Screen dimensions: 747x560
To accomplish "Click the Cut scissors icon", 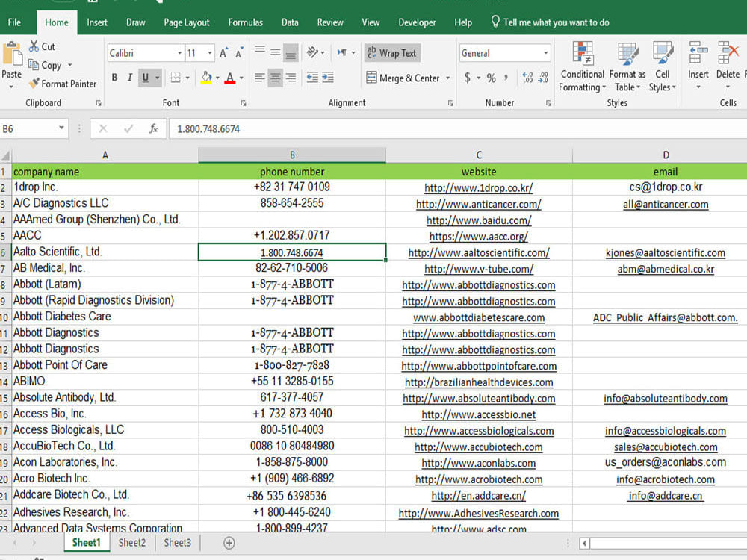I will click(x=34, y=46).
